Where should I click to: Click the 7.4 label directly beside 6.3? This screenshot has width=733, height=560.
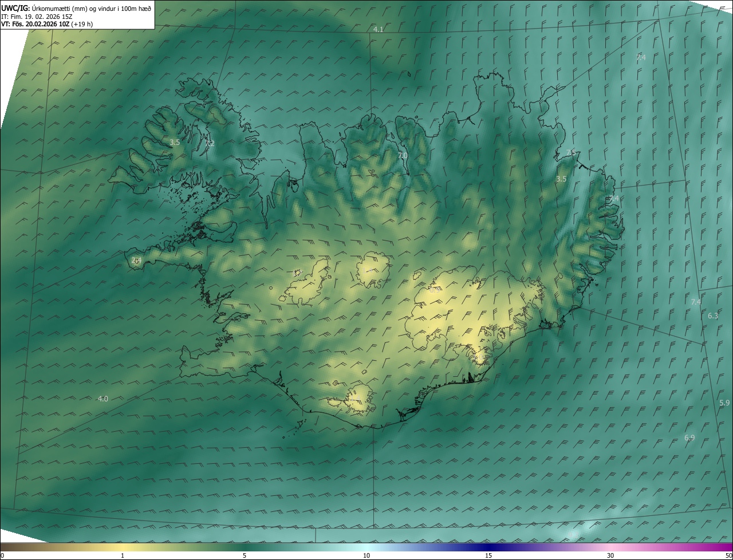[696, 302]
